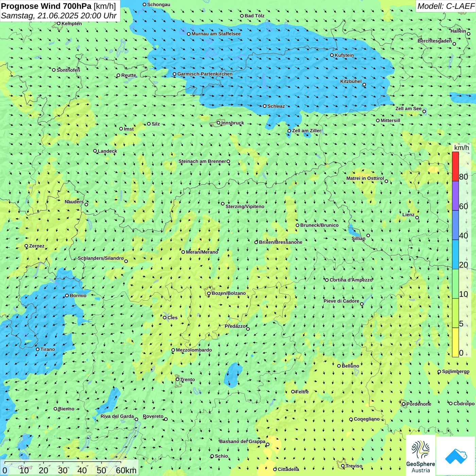The image size is (476, 476).
Task: Click the Steinach am Brenner label
Action: pyautogui.click(x=202, y=161)
